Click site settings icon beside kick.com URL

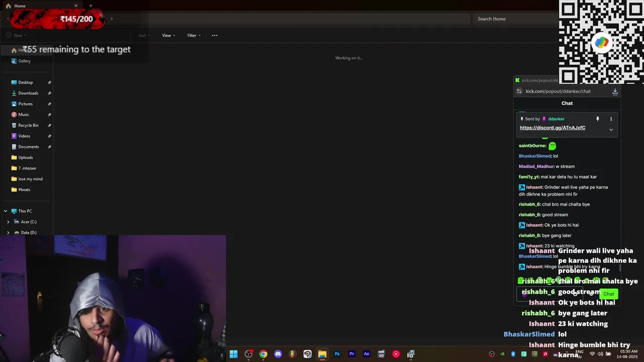(x=519, y=91)
